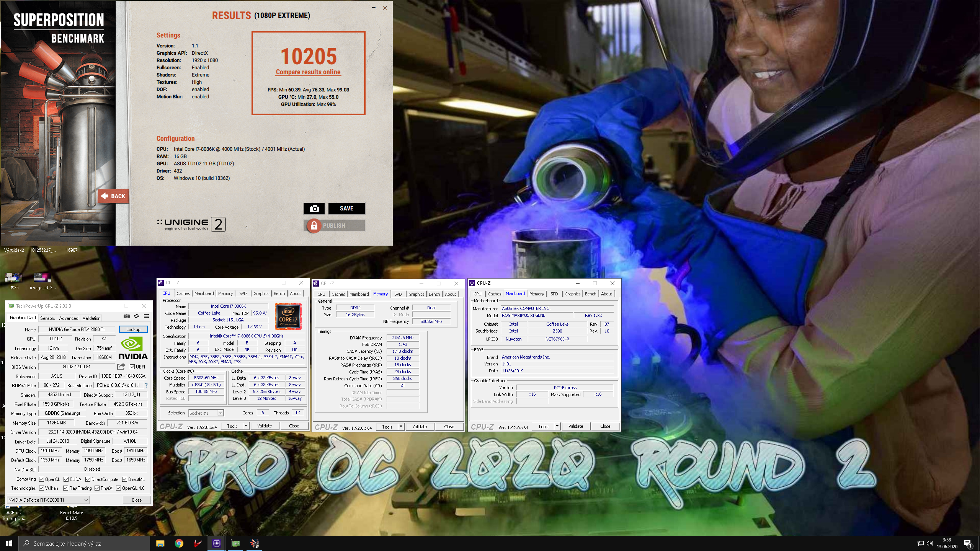Click the Tools button in Mainboard CPU-Z window
This screenshot has width=980, height=551.
pos(543,426)
